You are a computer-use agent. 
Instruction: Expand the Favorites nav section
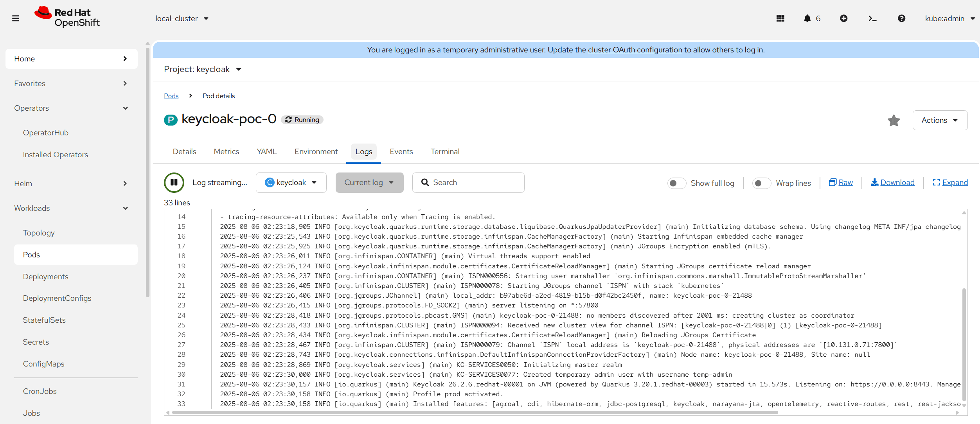tap(72, 83)
